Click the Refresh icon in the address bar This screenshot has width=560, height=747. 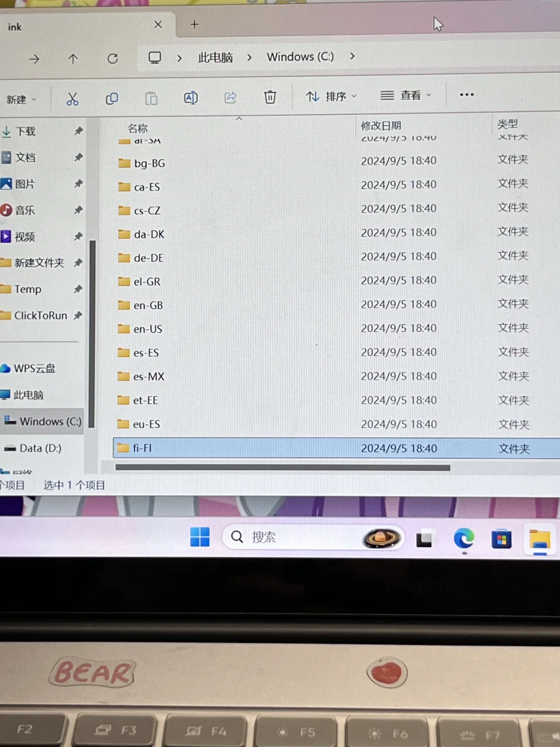(113, 58)
